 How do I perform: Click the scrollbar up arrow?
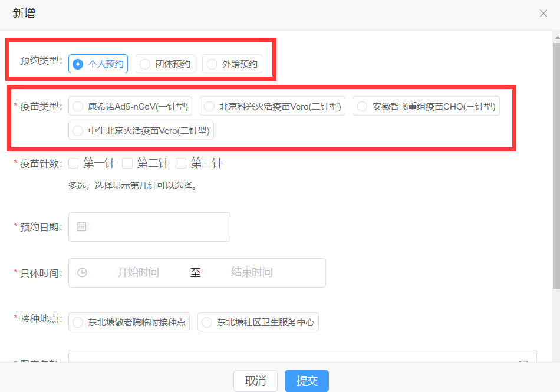(557, 37)
